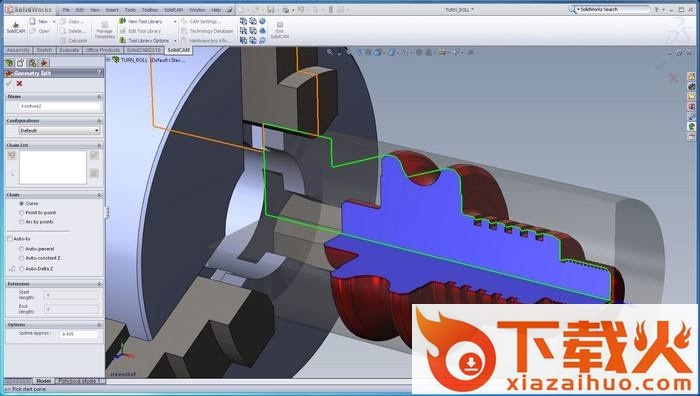The height and width of the screenshot is (396, 700).
Task: Click the Exit SolidCAM ribbon button label
Action: coord(280,33)
